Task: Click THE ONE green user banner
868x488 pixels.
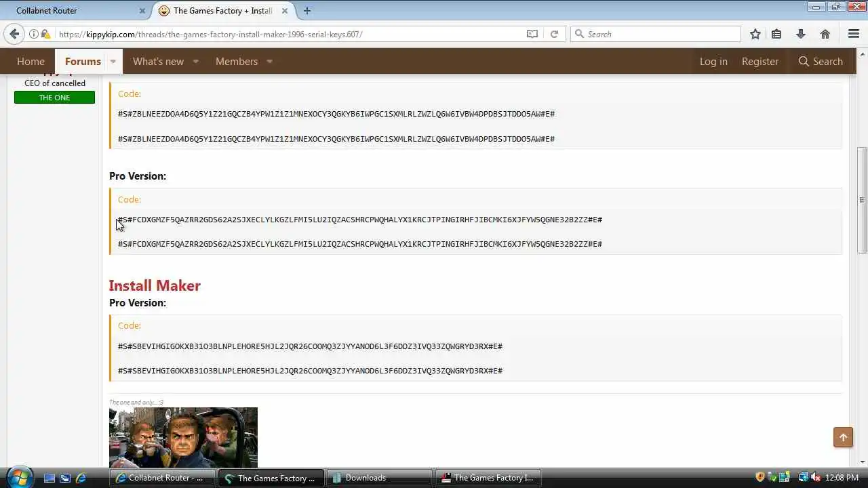Action: (54, 98)
